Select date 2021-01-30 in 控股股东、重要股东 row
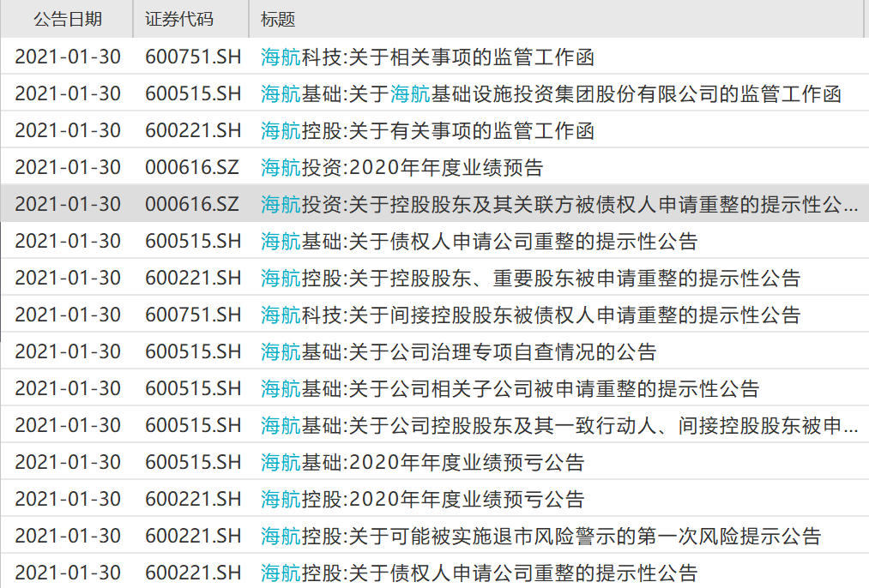 (x=68, y=278)
